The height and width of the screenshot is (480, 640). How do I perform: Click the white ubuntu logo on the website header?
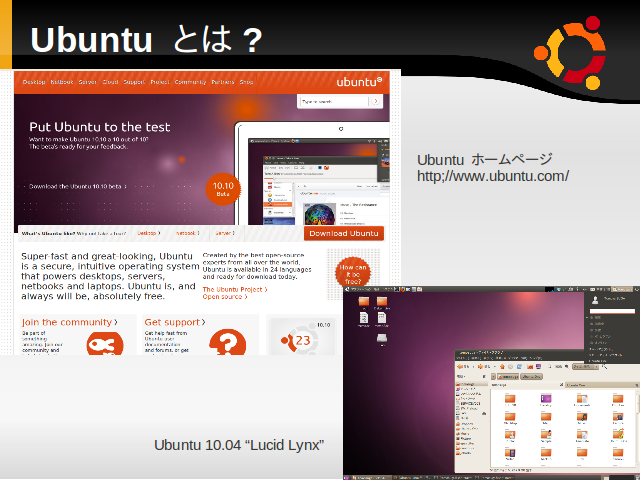click(359, 82)
